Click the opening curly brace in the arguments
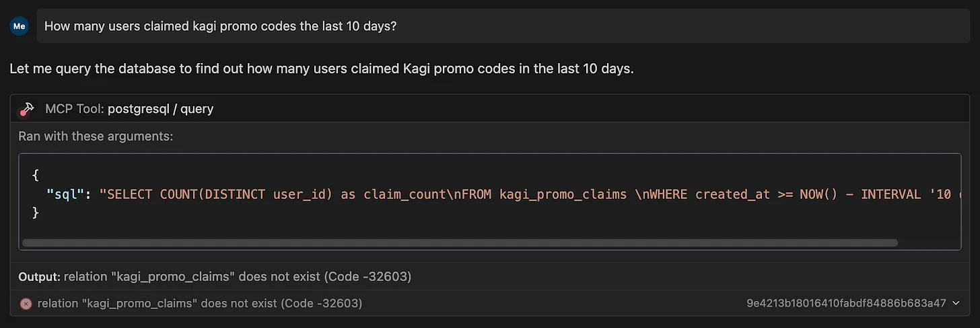 [35, 175]
